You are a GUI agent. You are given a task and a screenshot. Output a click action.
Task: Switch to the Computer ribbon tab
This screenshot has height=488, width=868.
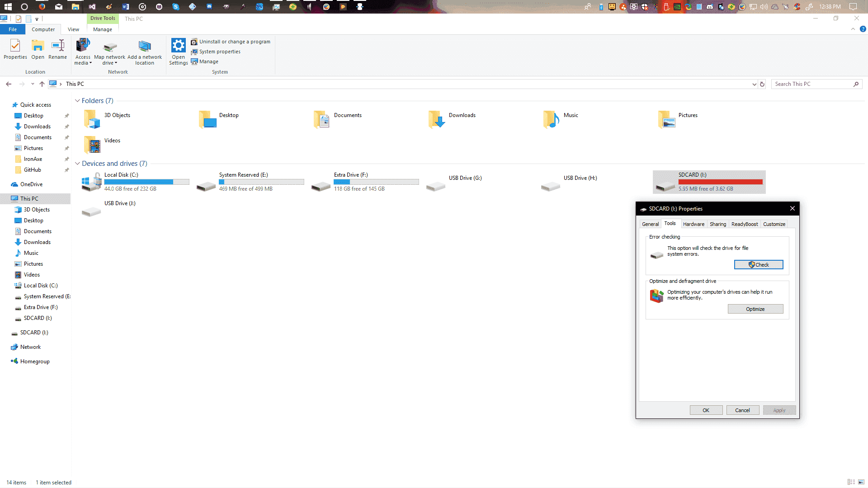tap(43, 29)
